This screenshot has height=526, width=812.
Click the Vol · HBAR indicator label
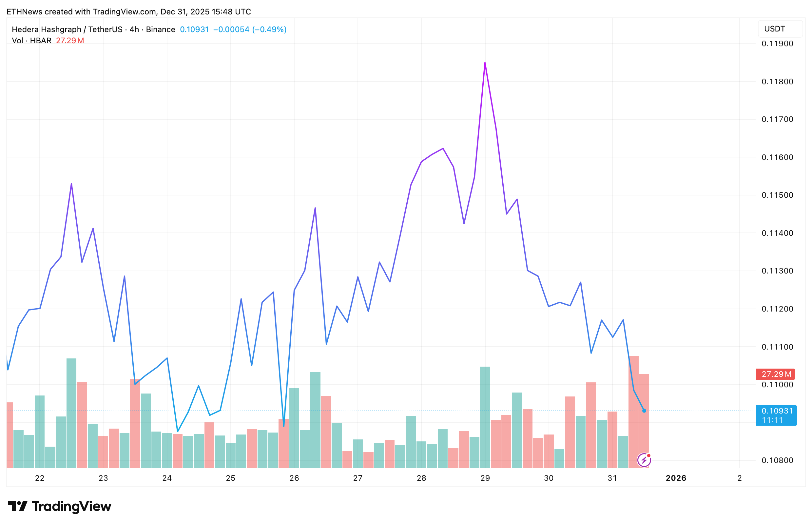[31, 41]
